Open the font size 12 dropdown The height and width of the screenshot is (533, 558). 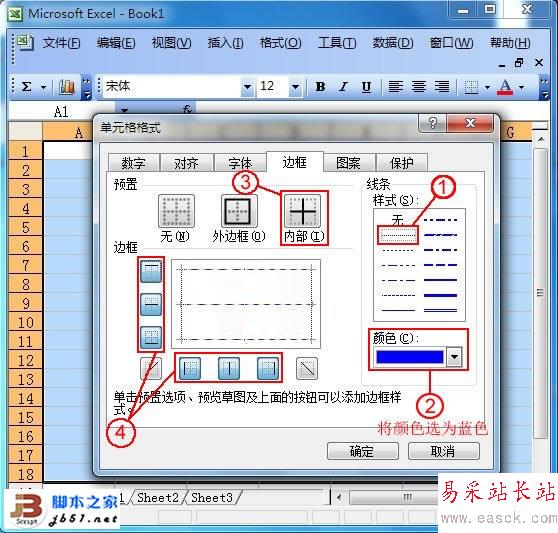pyautogui.click(x=295, y=86)
